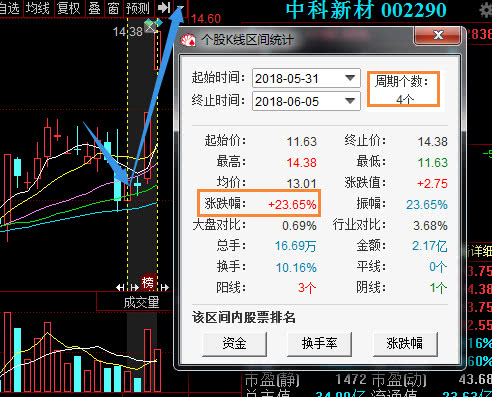Select the 均线 toolbar tab
The image size is (492, 397).
(38, 8)
